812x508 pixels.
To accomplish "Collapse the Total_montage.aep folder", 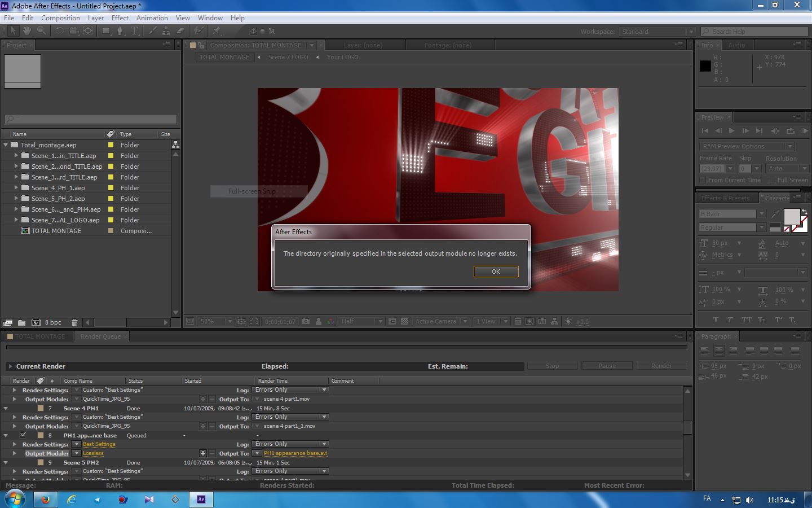I will point(6,145).
